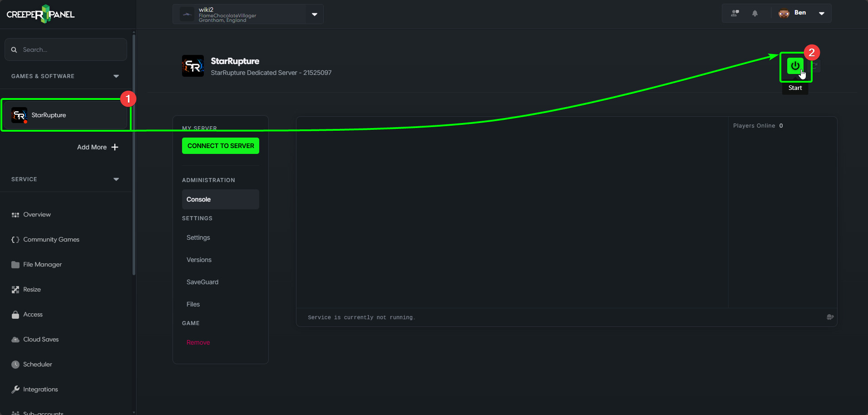The image size is (868, 415).
Task: Open Scheduler
Action: point(38,365)
